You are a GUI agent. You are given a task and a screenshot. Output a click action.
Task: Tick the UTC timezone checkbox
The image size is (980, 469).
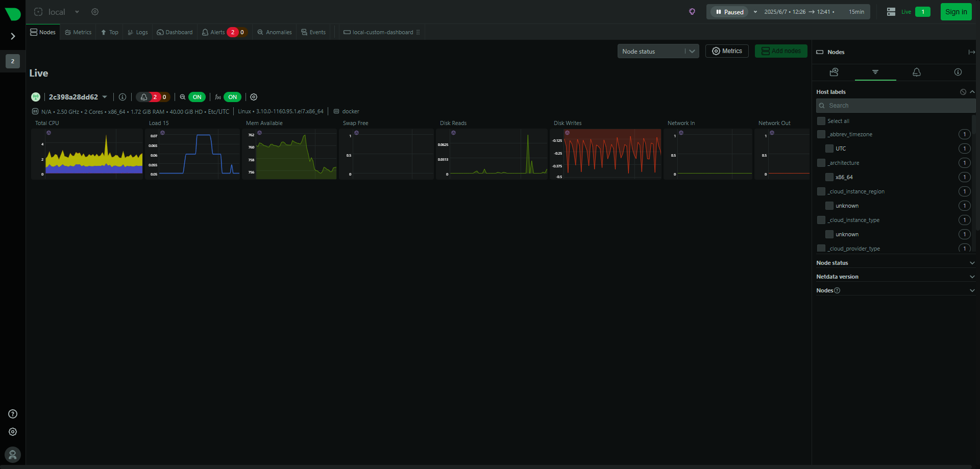click(x=829, y=149)
